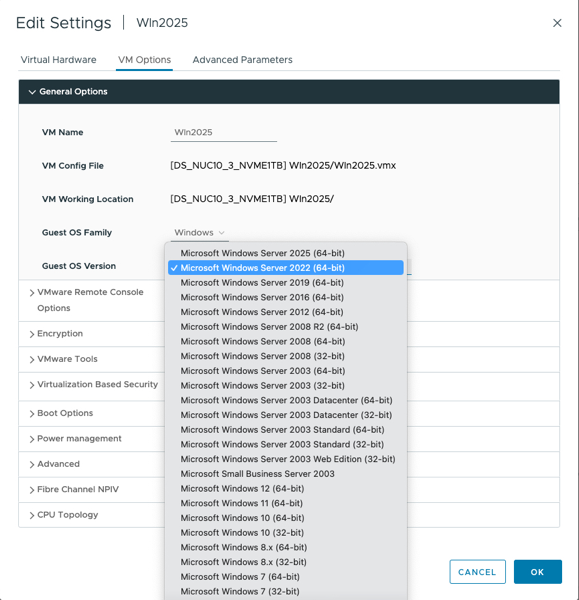The height and width of the screenshot is (600, 579).
Task: Select the VM Options tab
Action: [x=144, y=60]
